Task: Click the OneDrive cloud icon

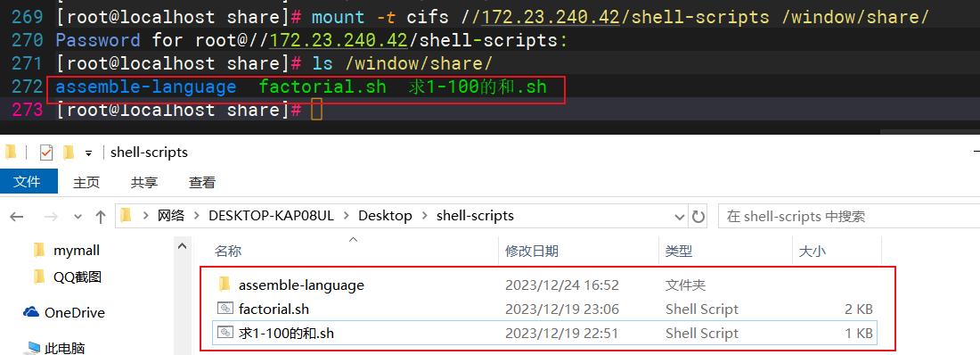Action: coord(31,312)
